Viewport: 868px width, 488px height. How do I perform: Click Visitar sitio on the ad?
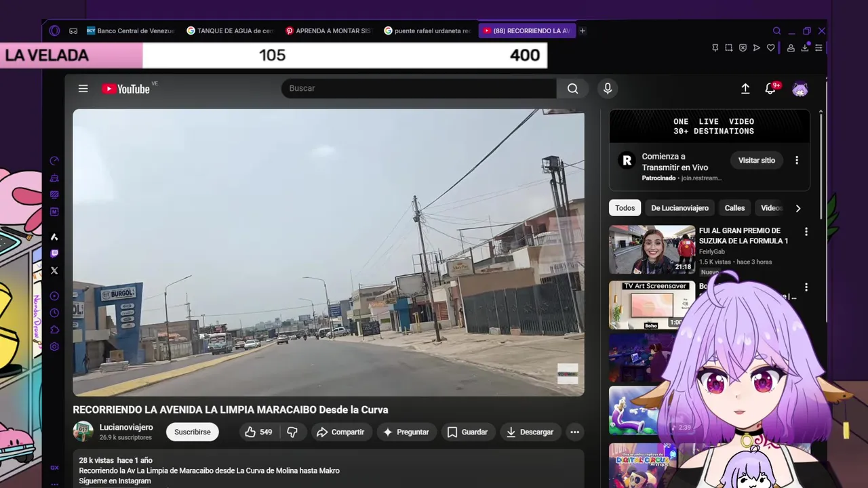click(757, 161)
